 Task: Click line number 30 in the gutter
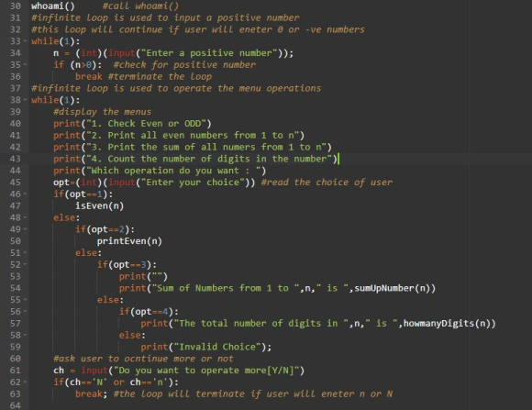pos(15,6)
